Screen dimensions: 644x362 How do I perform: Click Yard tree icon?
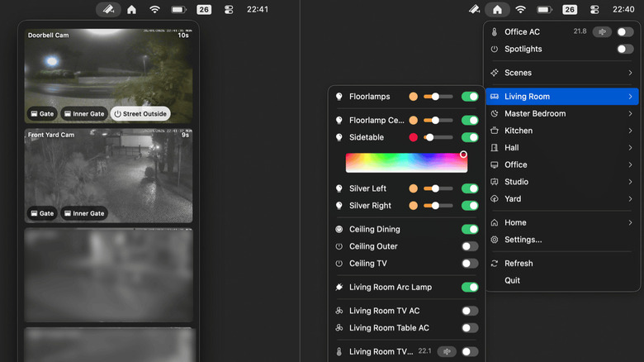(x=495, y=198)
